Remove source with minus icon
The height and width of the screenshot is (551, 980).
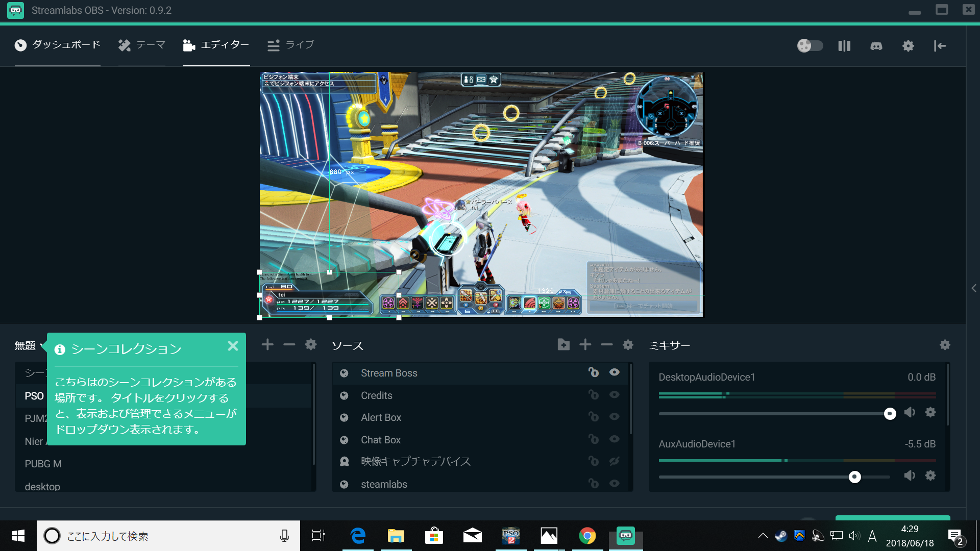[x=607, y=345]
